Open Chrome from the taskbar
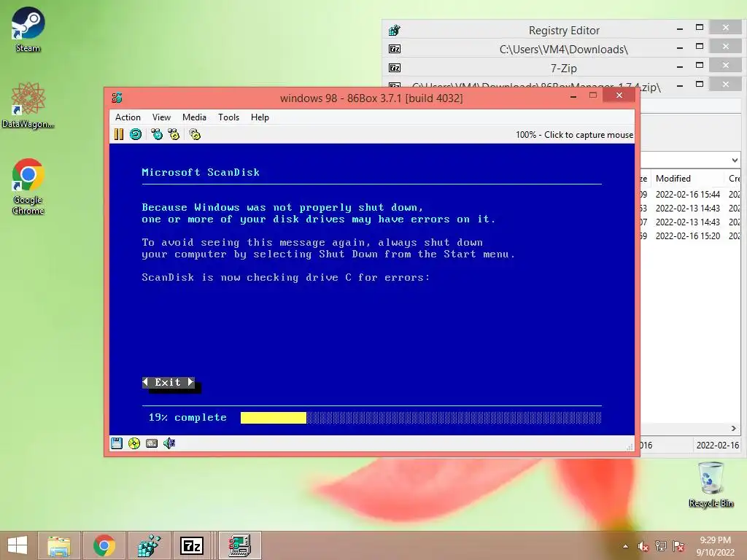 click(x=104, y=545)
